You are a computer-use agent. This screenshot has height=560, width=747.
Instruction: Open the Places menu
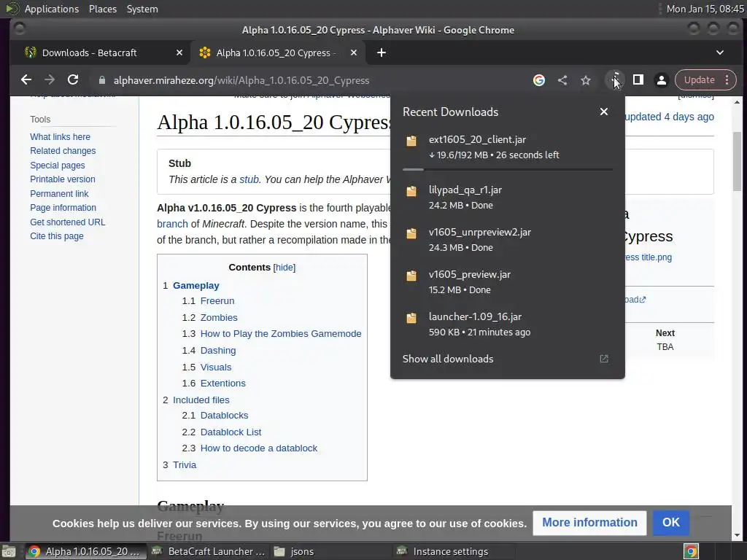(x=102, y=9)
